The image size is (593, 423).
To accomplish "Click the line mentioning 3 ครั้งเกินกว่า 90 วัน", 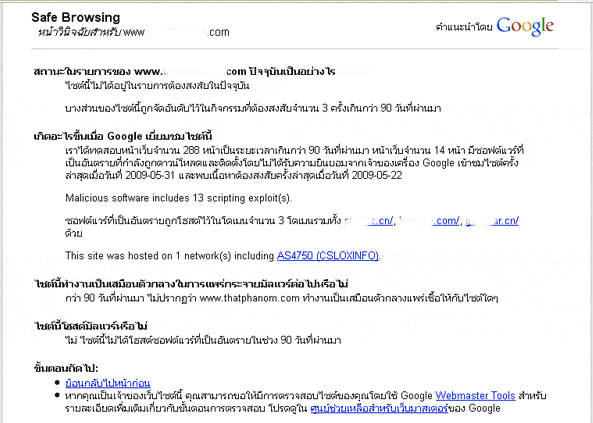I will [253, 108].
